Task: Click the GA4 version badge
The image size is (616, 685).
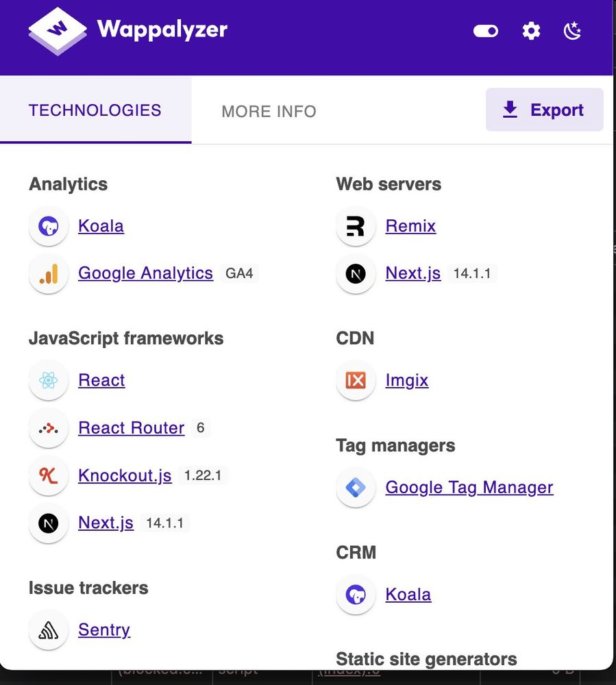Action: click(239, 273)
